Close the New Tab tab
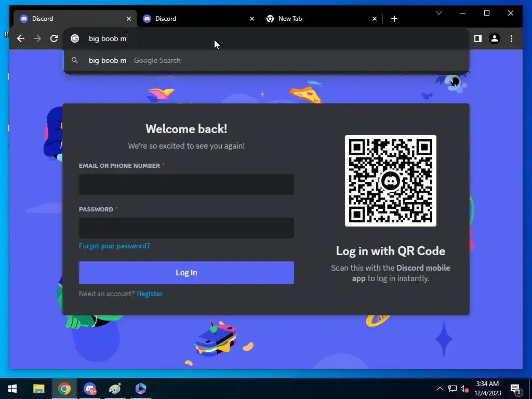 tap(374, 19)
